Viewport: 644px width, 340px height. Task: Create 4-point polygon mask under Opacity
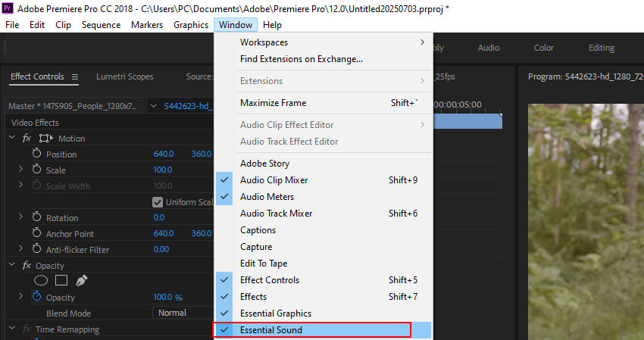[x=61, y=280]
